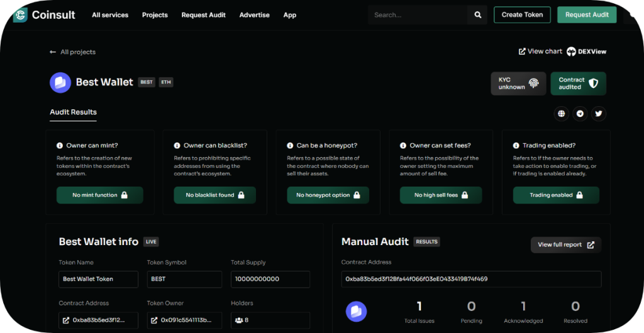
Task: Open the View chart link
Action: pos(540,52)
